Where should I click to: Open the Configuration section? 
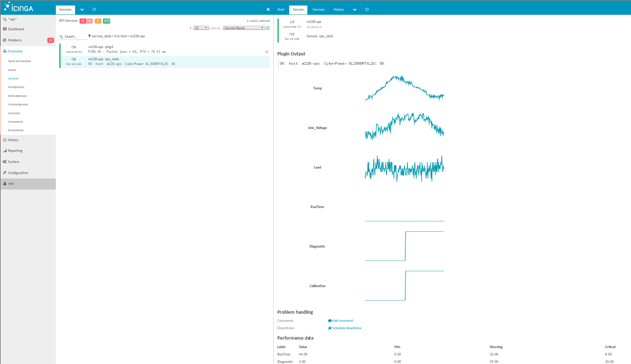point(18,173)
